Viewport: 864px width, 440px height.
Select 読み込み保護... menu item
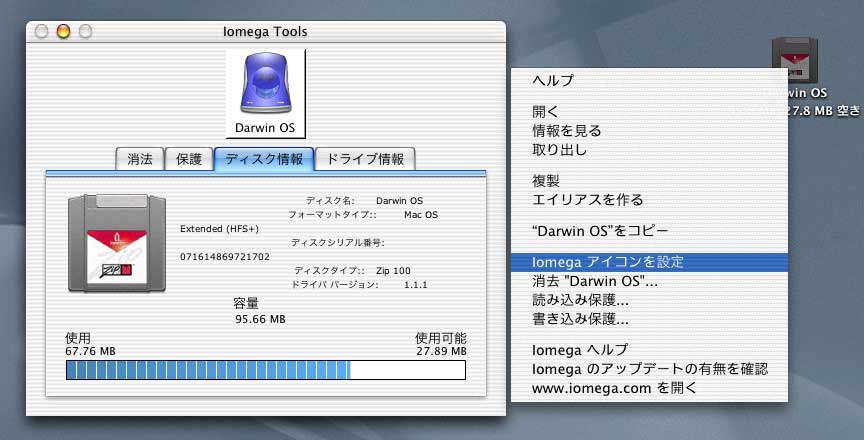649,300
